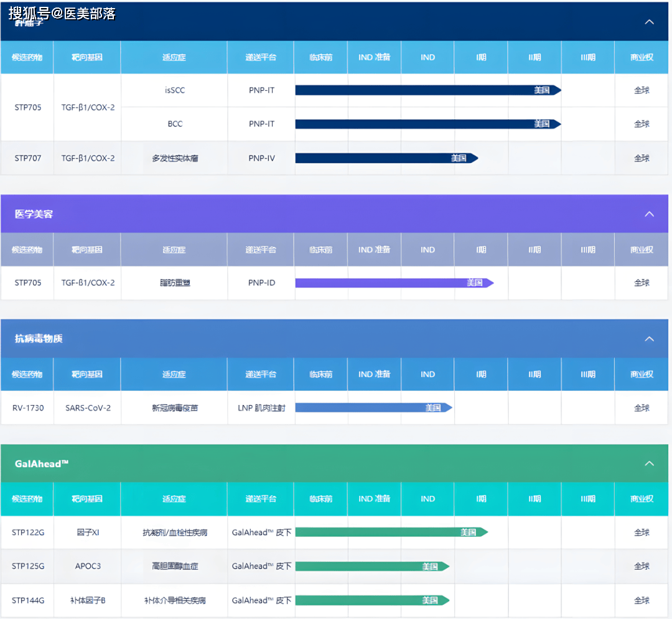Image resolution: width=672 pixels, height=619 pixels.
Task: Click the STP125G green progress bar
Action: point(373,566)
